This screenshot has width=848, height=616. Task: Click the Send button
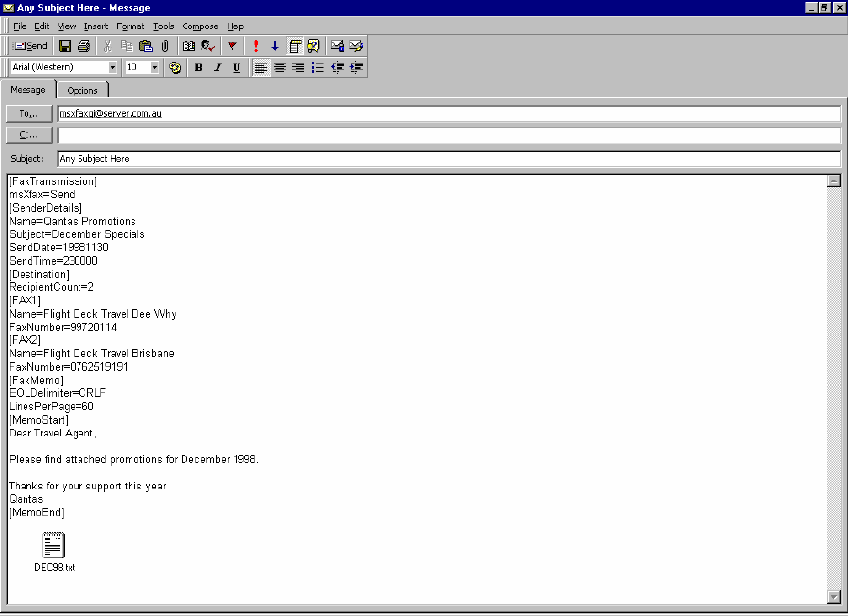click(x=30, y=46)
